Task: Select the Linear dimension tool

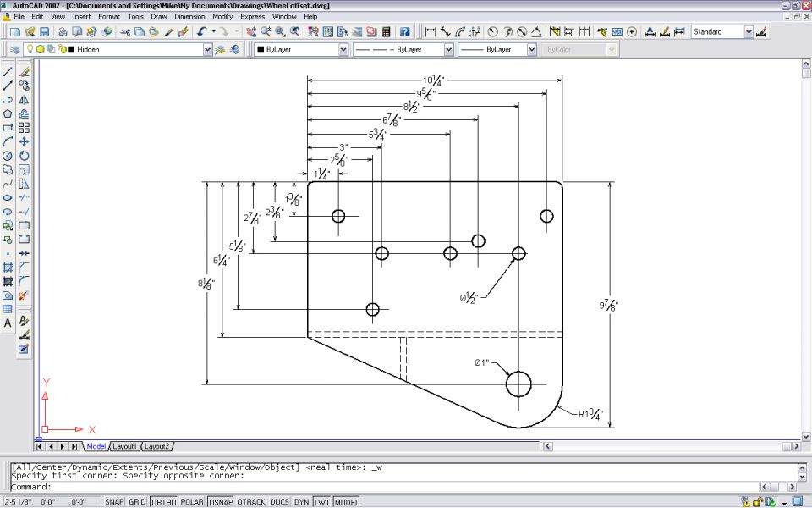Action: coord(431,32)
